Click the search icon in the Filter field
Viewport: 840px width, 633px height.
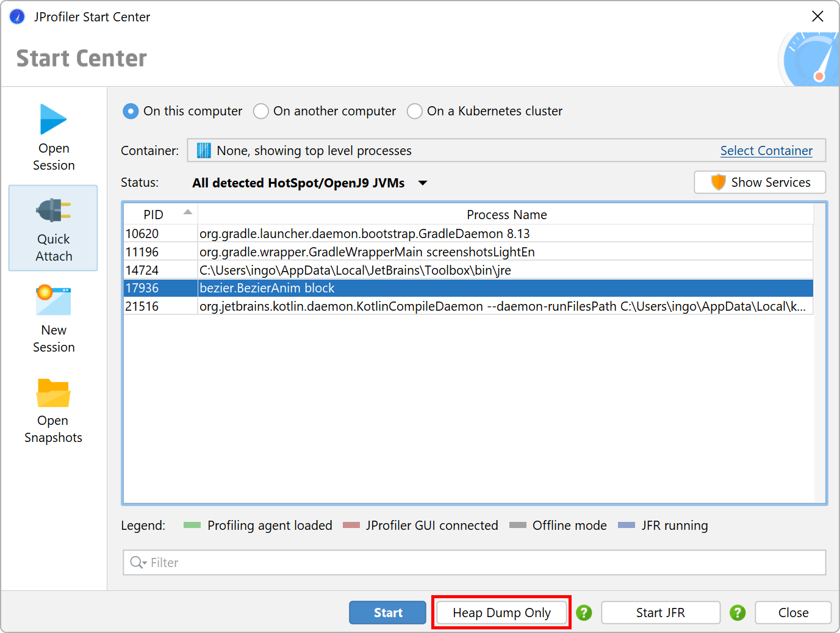pos(138,562)
